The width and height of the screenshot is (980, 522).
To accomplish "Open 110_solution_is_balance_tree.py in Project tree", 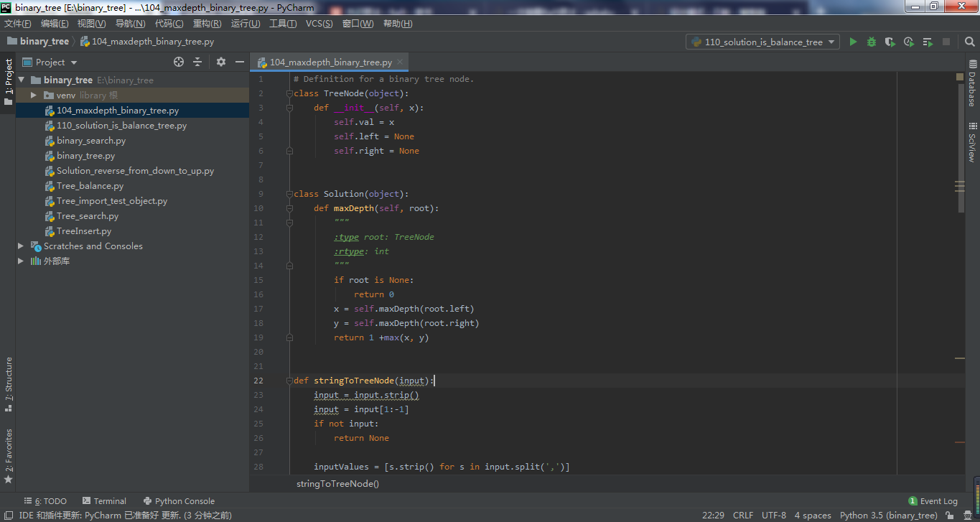I will pyautogui.click(x=121, y=126).
